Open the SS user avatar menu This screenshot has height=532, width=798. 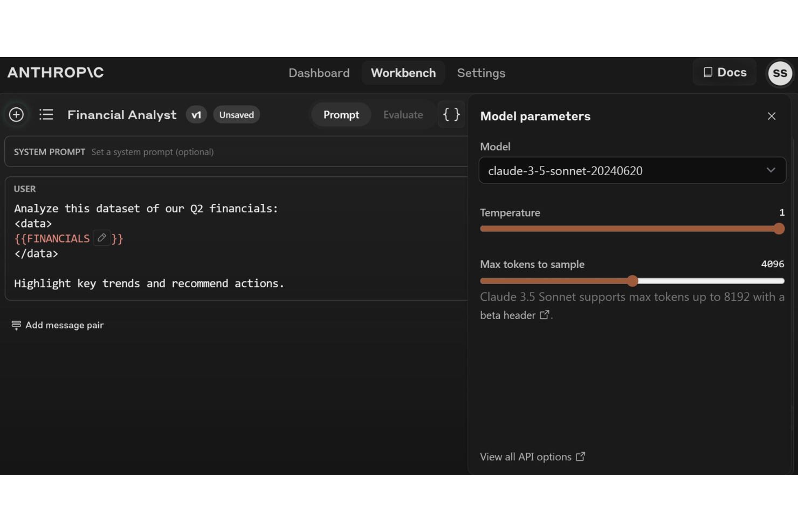tap(780, 73)
